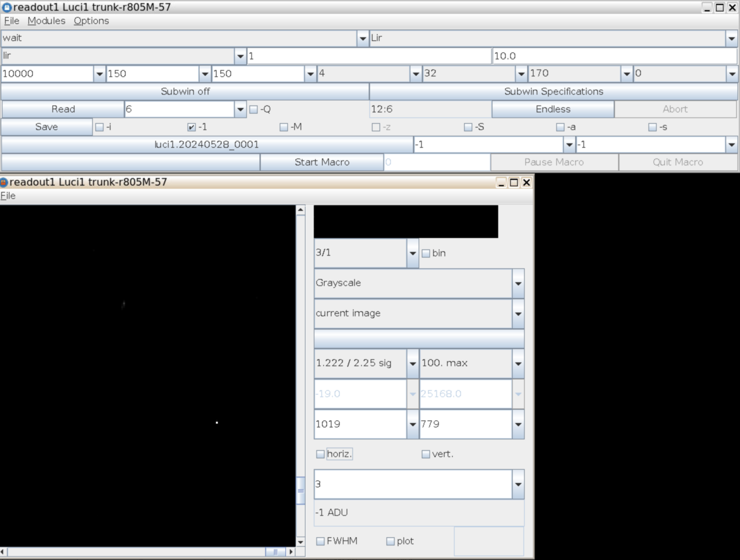Click the input field containing 10.0
Image resolution: width=740 pixels, height=560 pixels.
(615, 56)
